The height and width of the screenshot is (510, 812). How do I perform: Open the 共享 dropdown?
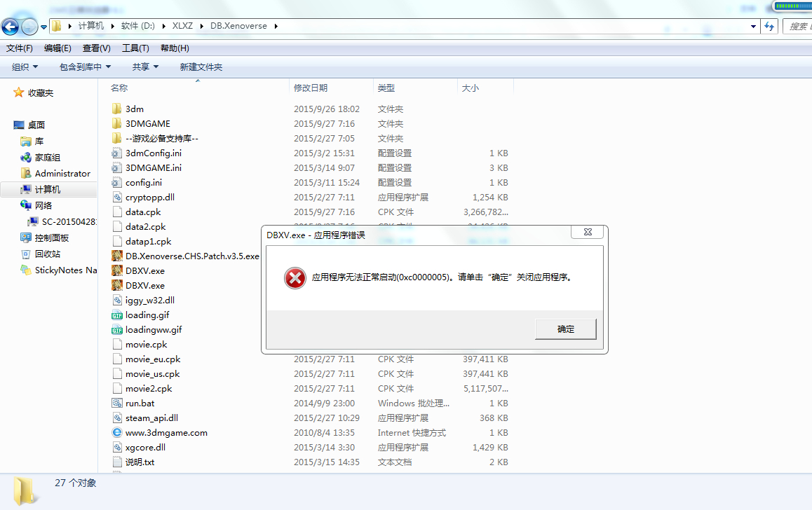(145, 67)
